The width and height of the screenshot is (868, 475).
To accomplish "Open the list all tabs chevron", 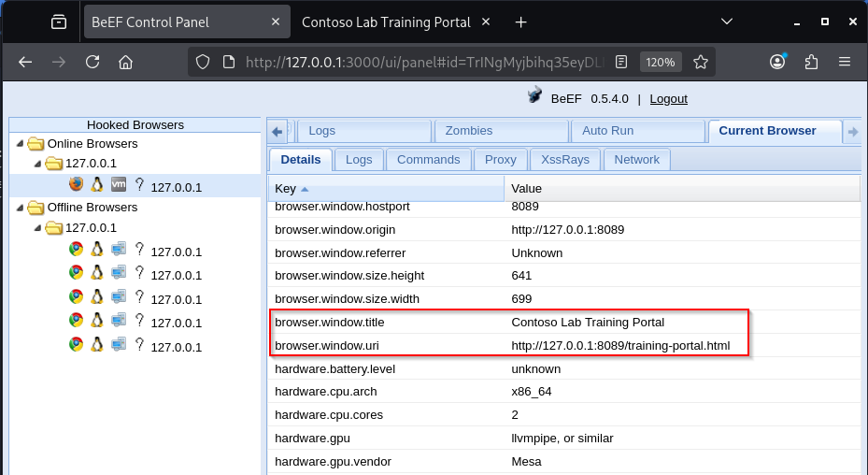I will click(x=726, y=22).
